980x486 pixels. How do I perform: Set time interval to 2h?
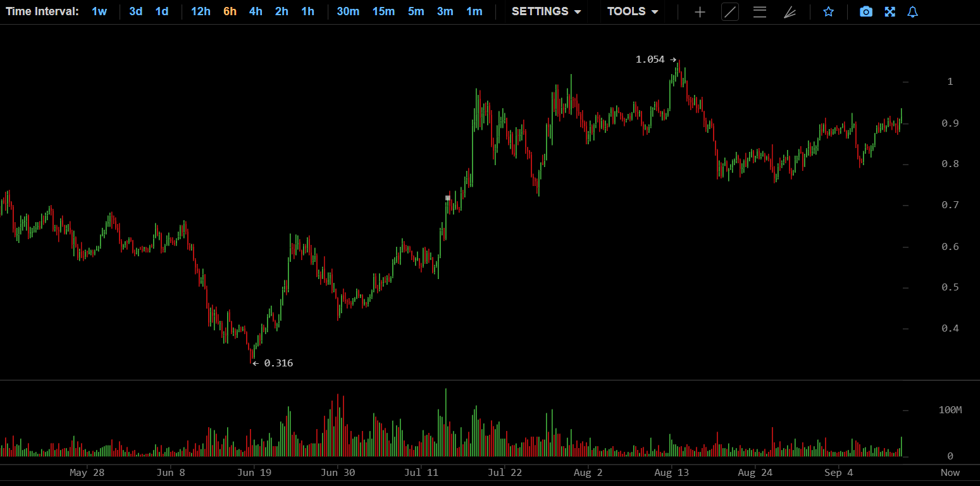point(282,11)
